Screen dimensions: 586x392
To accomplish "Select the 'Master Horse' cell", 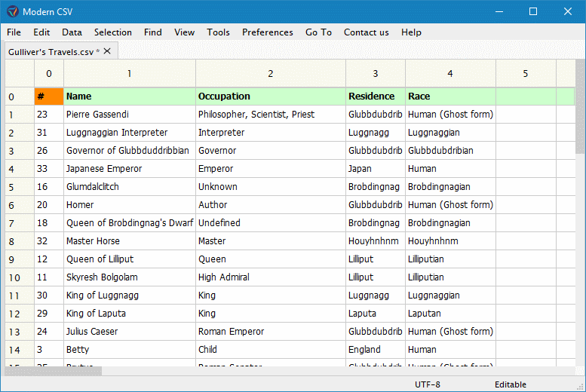I will click(x=130, y=241).
